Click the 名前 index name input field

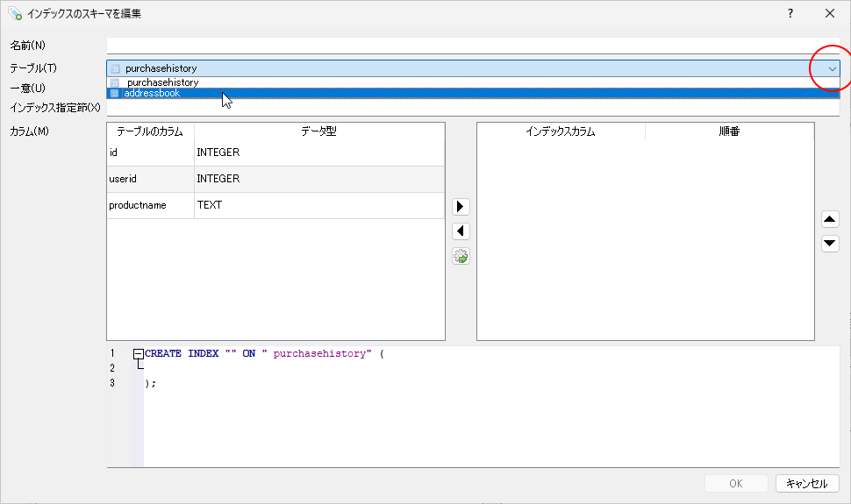(472, 46)
